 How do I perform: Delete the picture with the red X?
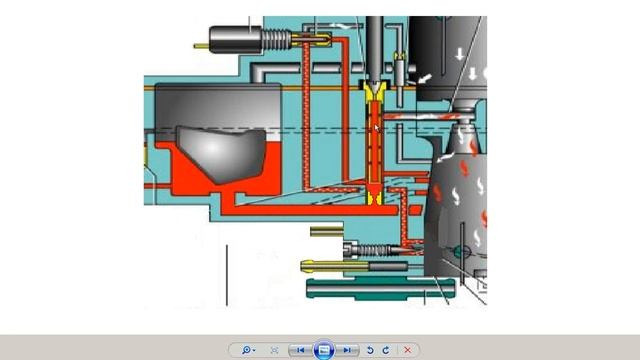407,350
